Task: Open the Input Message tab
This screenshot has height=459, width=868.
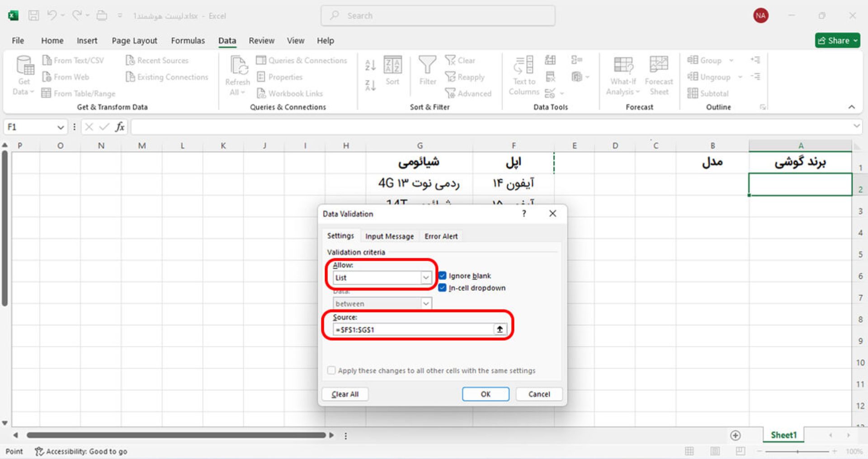Action: point(389,236)
